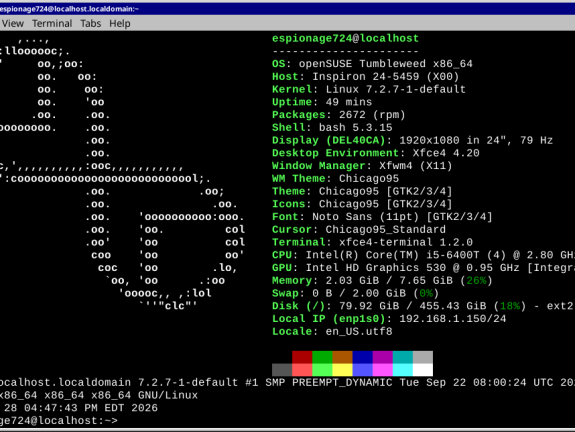Viewport: 575px width, 432px height.
Task: Open the View menu
Action: pos(12,23)
